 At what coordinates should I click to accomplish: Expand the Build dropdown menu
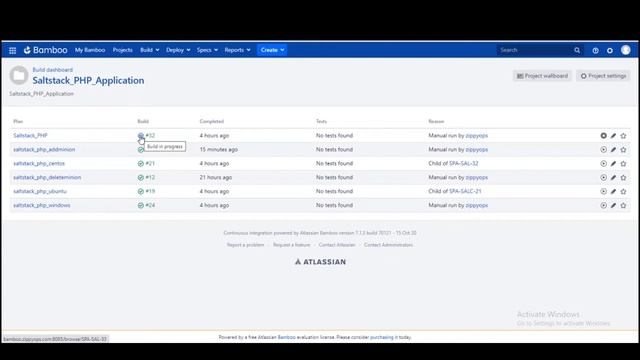pyautogui.click(x=149, y=50)
